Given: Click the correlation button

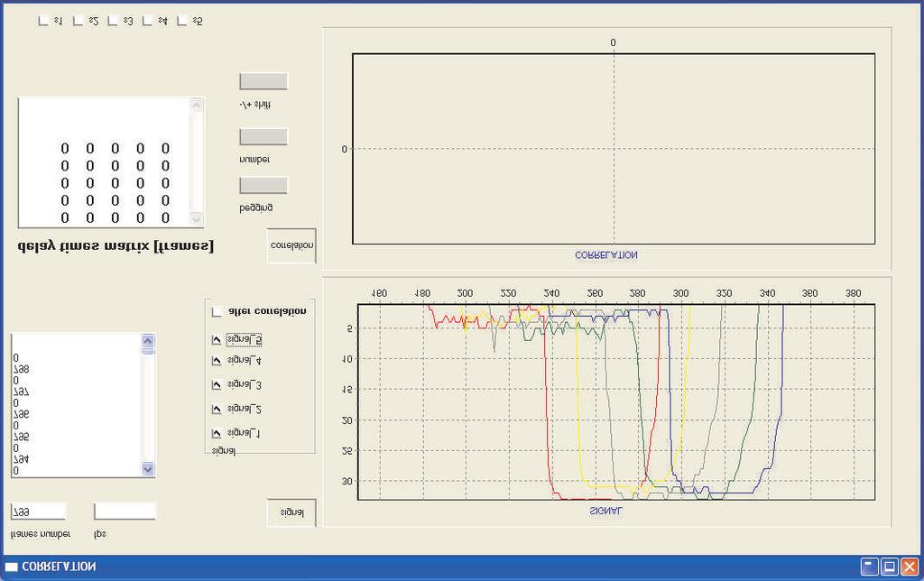Looking at the screenshot, I should (291, 245).
